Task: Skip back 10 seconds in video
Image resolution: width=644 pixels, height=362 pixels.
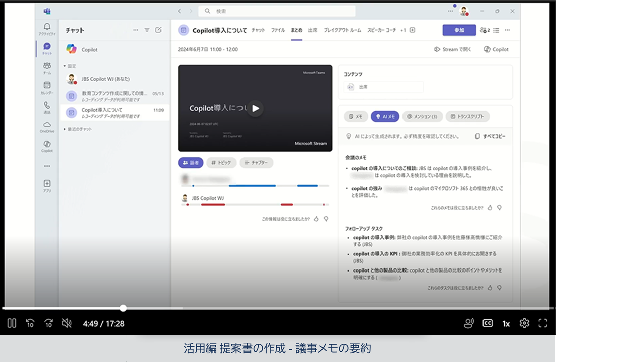Action: point(30,323)
